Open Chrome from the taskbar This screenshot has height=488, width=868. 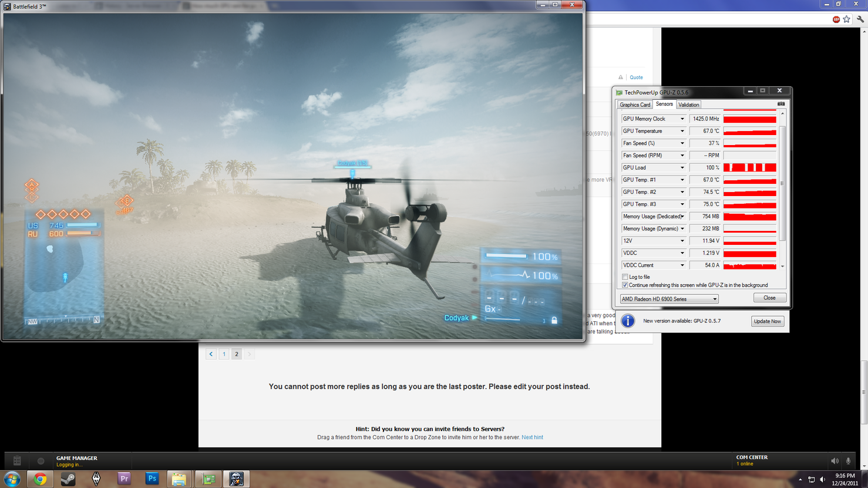click(40, 479)
